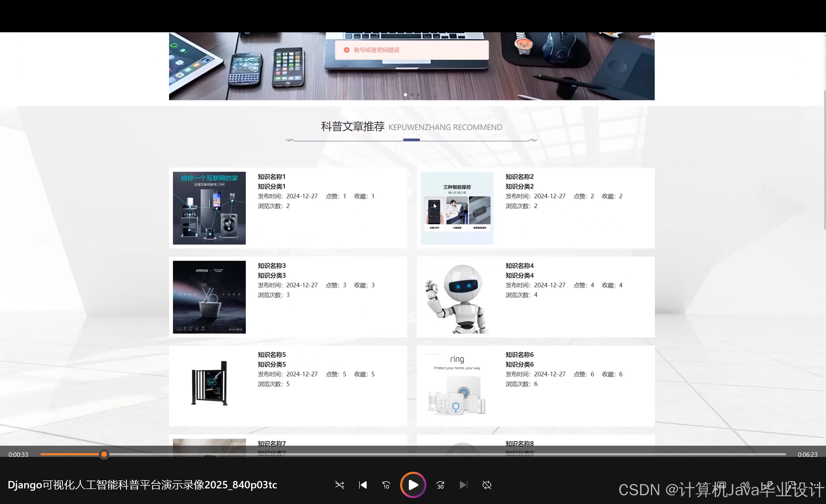Click the 发布时间 date in 知识名称1 card

[288, 196]
